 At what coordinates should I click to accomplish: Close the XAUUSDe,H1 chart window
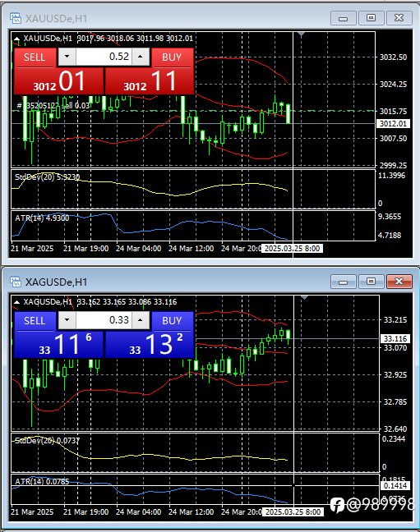pos(399,18)
